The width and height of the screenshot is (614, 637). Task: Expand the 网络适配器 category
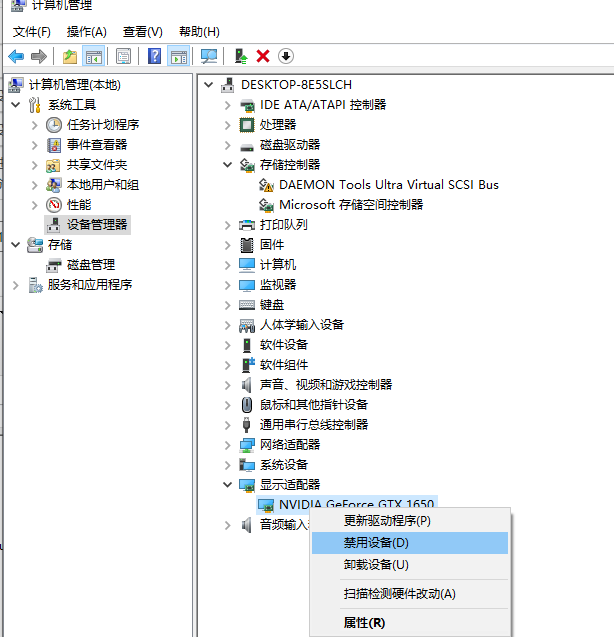tap(228, 444)
